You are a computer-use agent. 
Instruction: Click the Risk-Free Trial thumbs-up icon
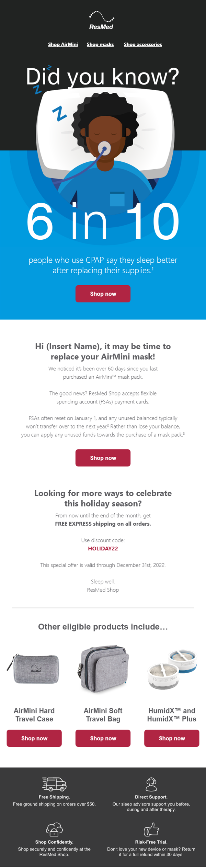pos(151,829)
